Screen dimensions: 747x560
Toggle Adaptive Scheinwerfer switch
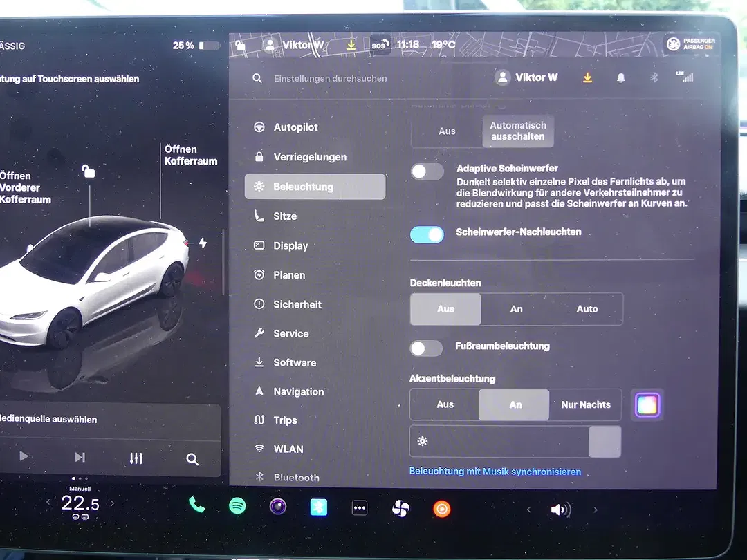pos(427,171)
